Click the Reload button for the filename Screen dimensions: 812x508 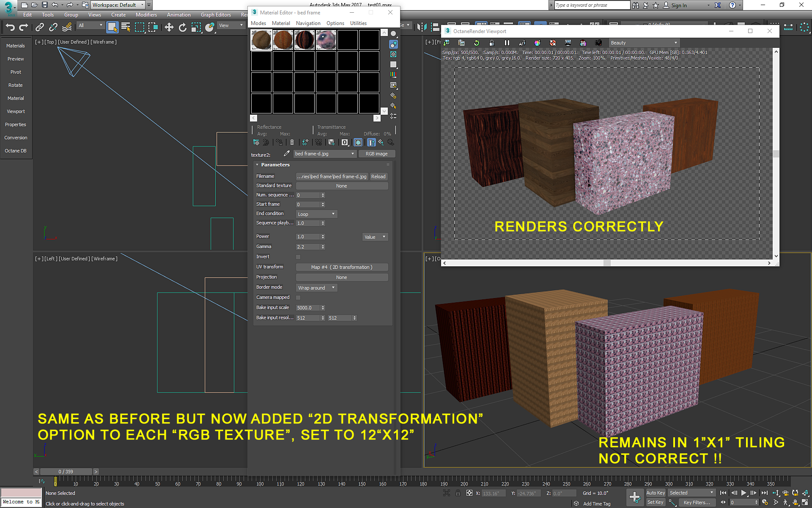378,177
